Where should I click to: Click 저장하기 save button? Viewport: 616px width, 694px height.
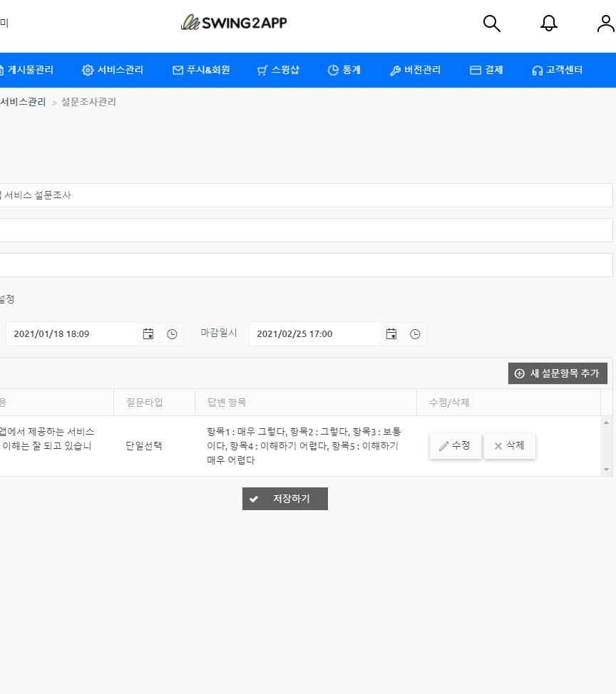pos(285,499)
